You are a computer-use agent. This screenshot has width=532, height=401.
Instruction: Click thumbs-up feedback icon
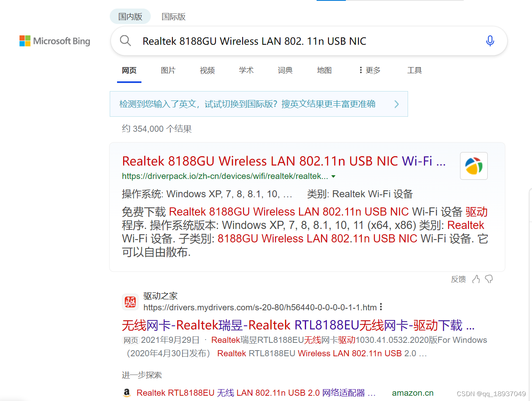tap(476, 279)
